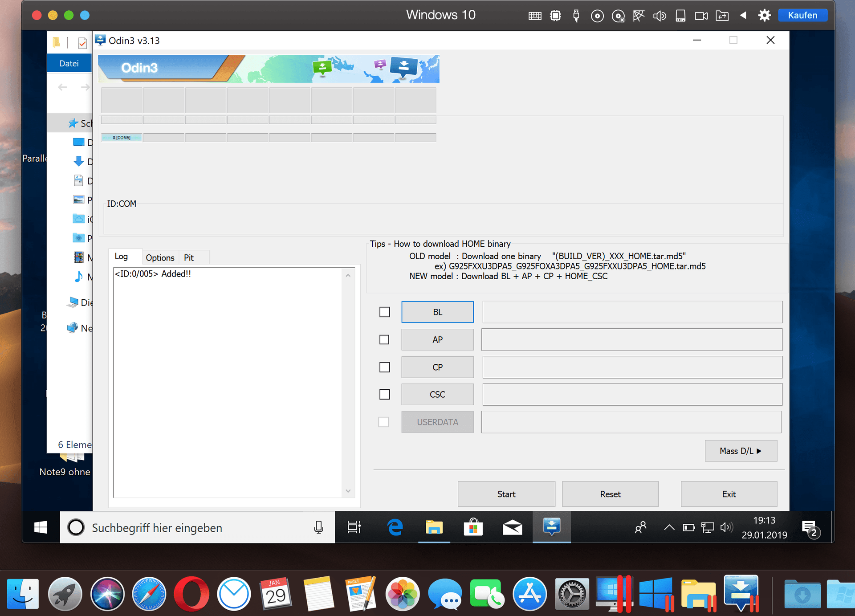This screenshot has height=616, width=855.
Task: Click the battery tray icon
Action: pyautogui.click(x=688, y=527)
